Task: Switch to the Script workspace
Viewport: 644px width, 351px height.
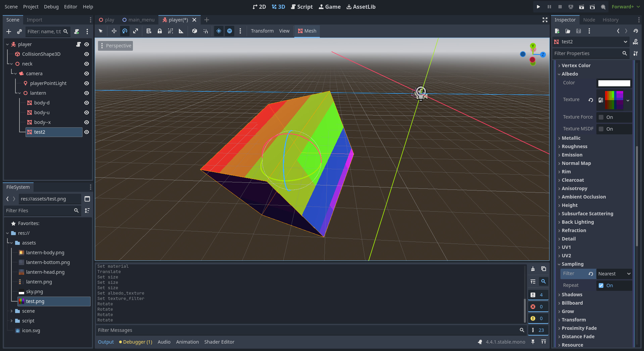Action: [301, 7]
